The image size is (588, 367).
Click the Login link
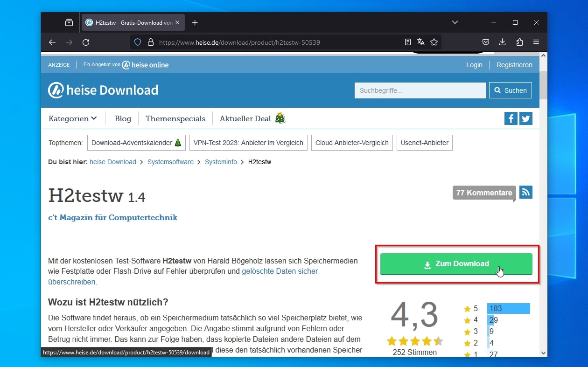coord(474,65)
